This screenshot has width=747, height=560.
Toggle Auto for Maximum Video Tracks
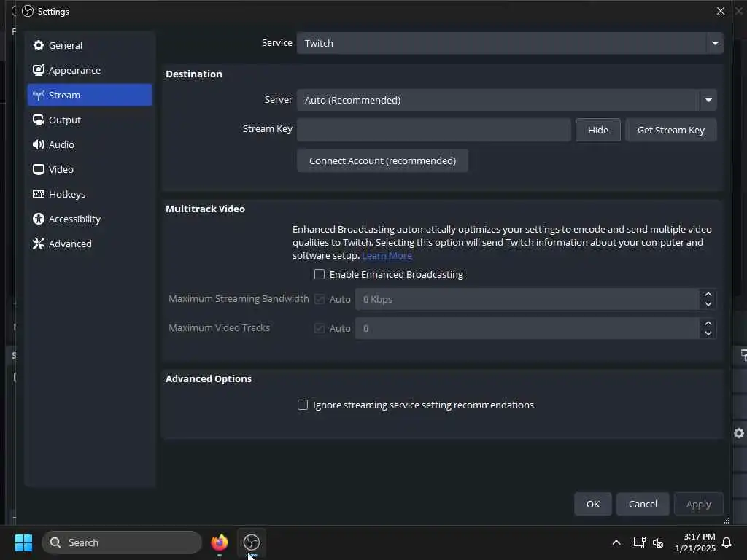[x=320, y=328]
